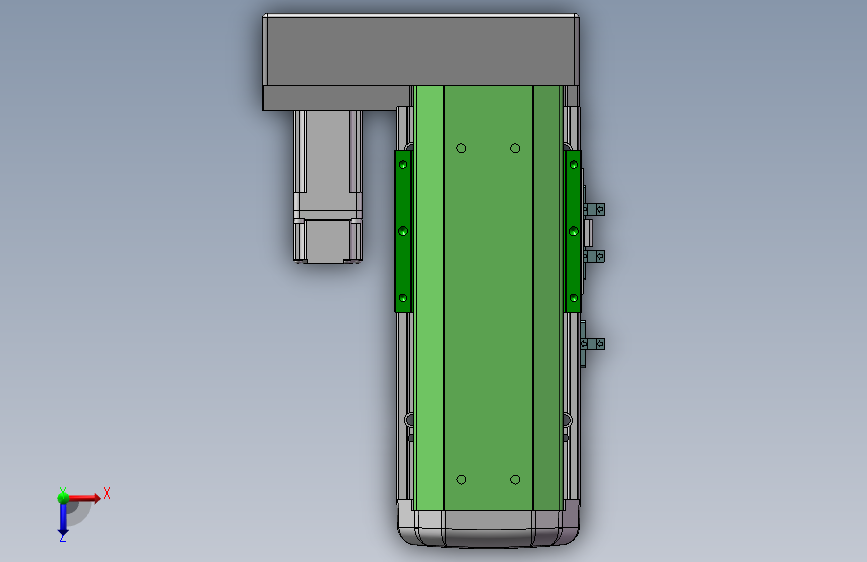
Task: Select the lowest sensor on right side
Action: tap(593, 344)
